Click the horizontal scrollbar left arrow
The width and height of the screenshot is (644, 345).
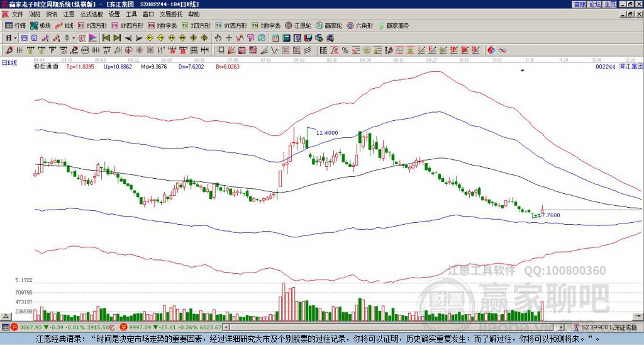(226, 327)
